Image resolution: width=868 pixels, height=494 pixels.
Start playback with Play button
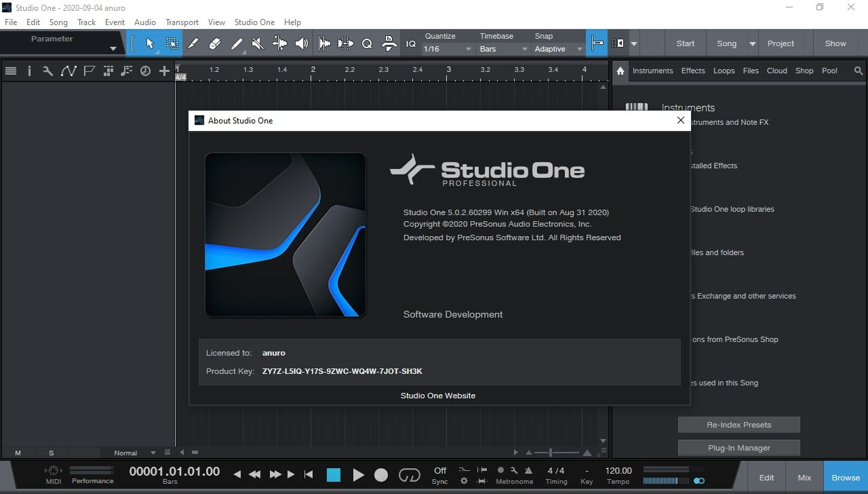click(x=359, y=475)
